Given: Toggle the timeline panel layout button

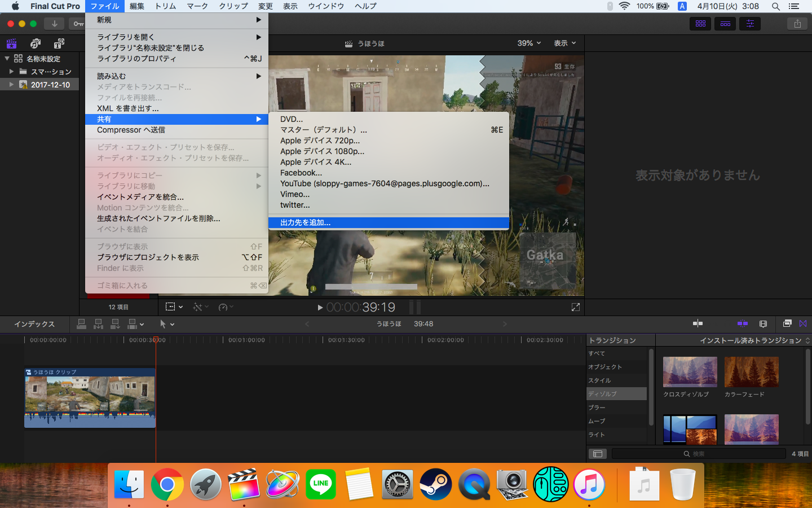Looking at the screenshot, I should tap(725, 24).
